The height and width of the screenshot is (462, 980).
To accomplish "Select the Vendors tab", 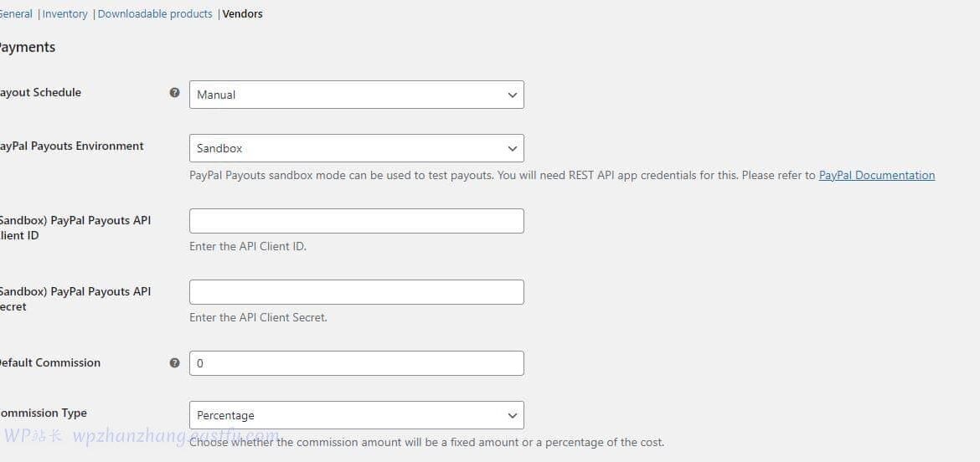I will tap(242, 14).
